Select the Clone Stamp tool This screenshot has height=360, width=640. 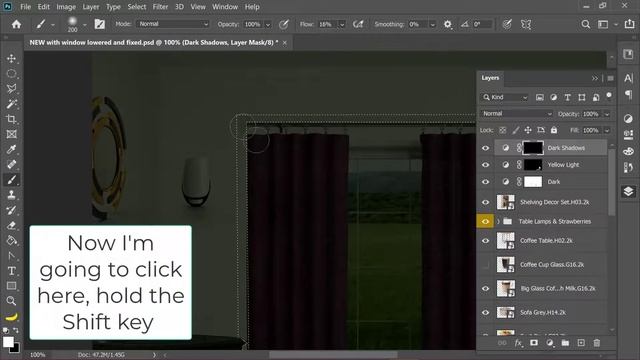[x=11, y=195]
